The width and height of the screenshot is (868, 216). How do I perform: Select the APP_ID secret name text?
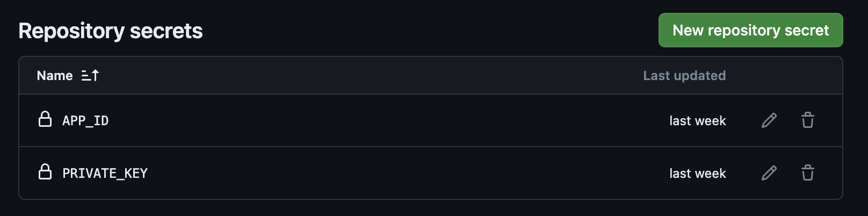[85, 121]
